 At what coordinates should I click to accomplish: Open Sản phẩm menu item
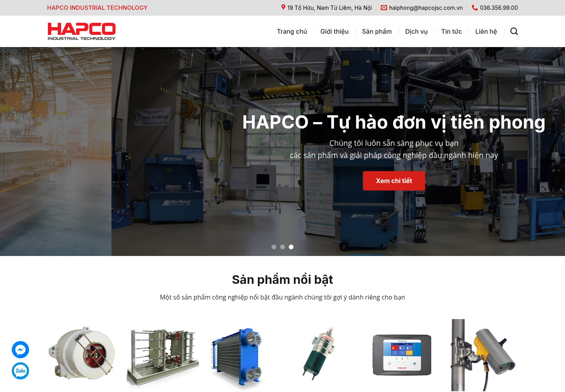(377, 31)
